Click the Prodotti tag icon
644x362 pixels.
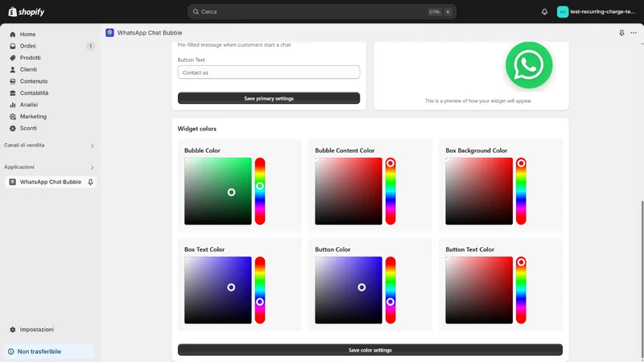tap(13, 58)
